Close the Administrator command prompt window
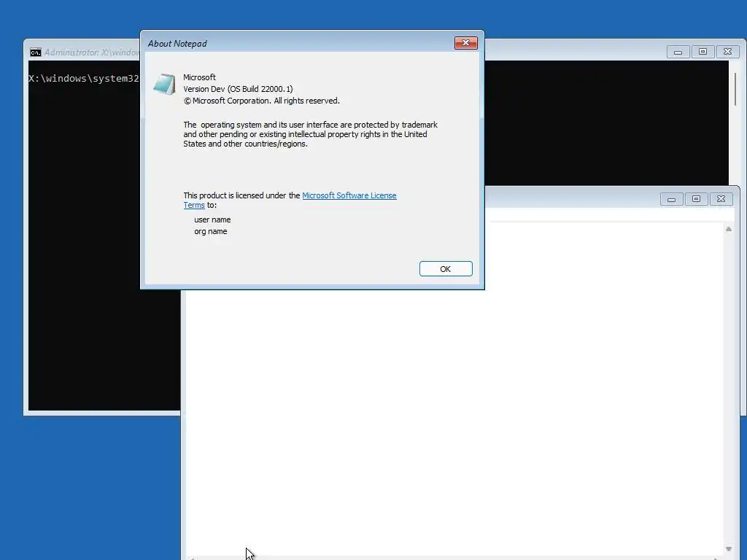 (727, 52)
